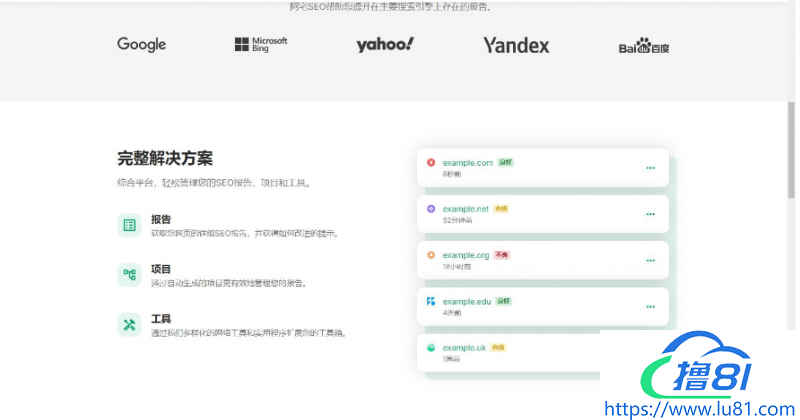Click the 报告 heading text
Screen dimensions: 800x420
point(160,218)
